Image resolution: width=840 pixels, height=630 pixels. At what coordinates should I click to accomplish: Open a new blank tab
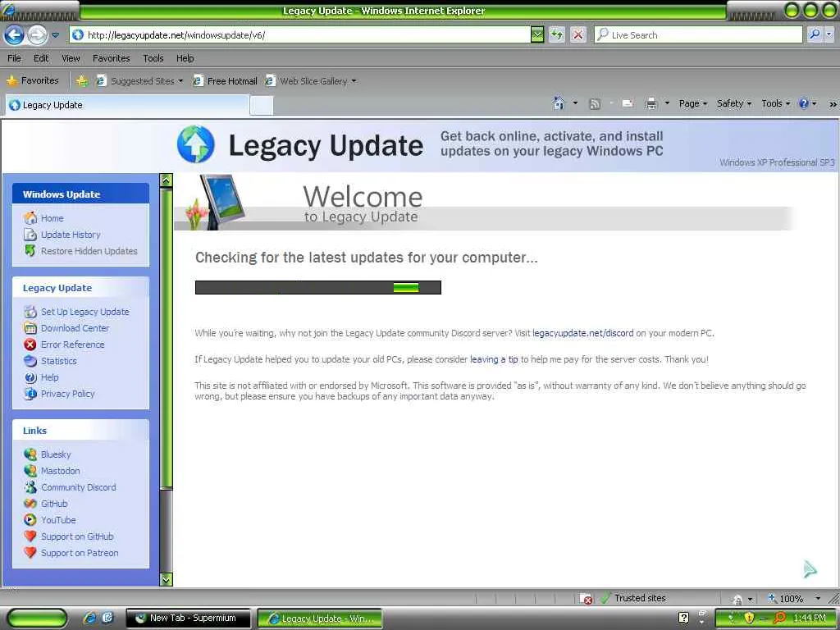[262, 106]
